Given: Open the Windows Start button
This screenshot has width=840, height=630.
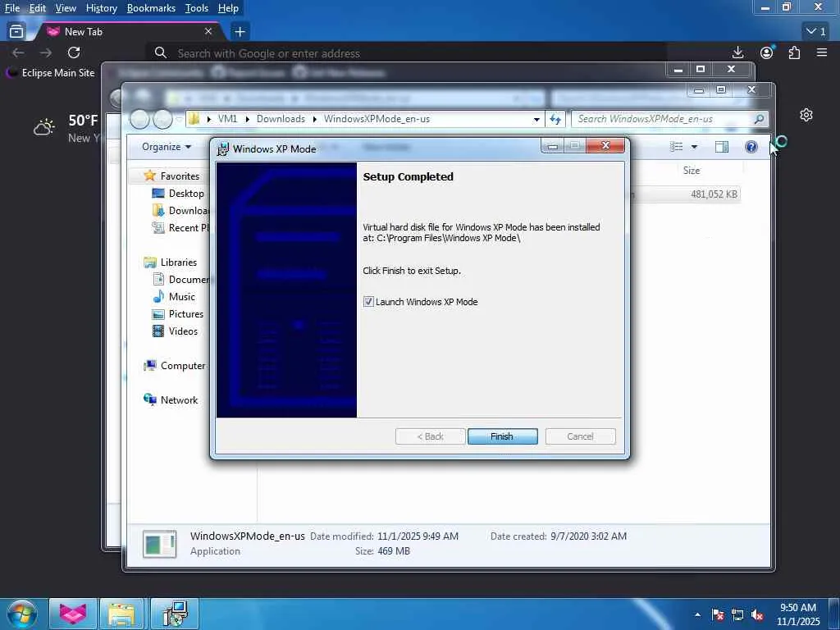Looking at the screenshot, I should tap(21, 614).
